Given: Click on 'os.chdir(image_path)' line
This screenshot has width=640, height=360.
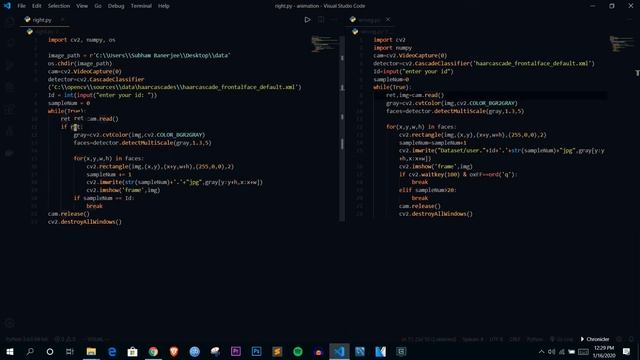Looking at the screenshot, I should click(80, 64).
